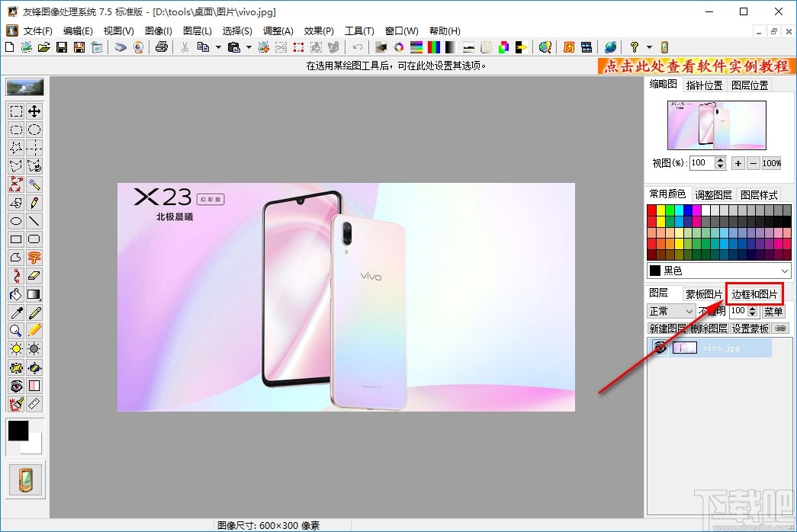The height and width of the screenshot is (532, 797).
Task: Expand the 黑色 color name dropdown
Action: pos(785,271)
